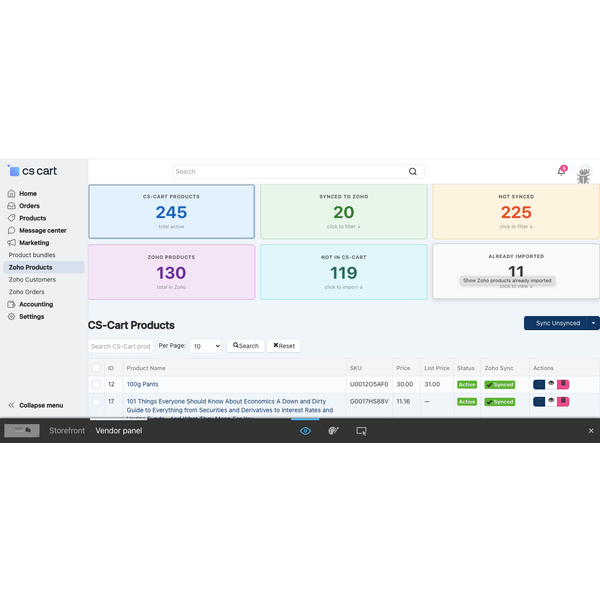This screenshot has width=600, height=600.
Task: Click the Reset button
Action: (x=284, y=346)
